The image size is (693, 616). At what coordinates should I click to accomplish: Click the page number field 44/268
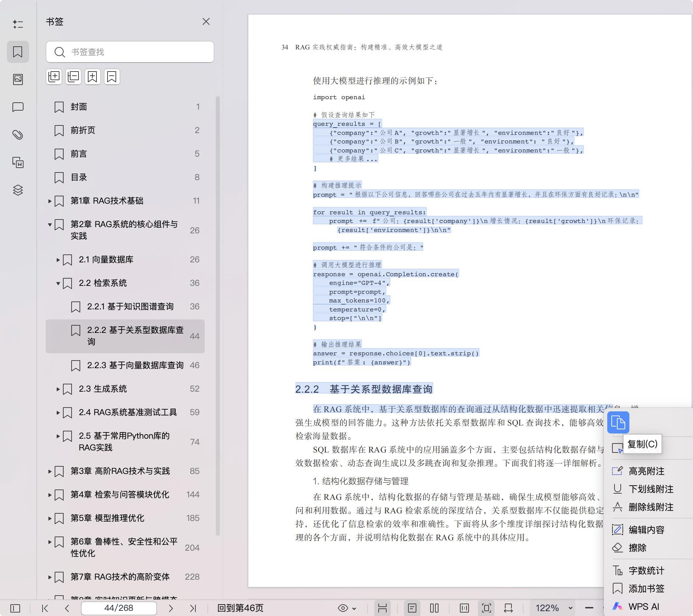[x=119, y=607]
